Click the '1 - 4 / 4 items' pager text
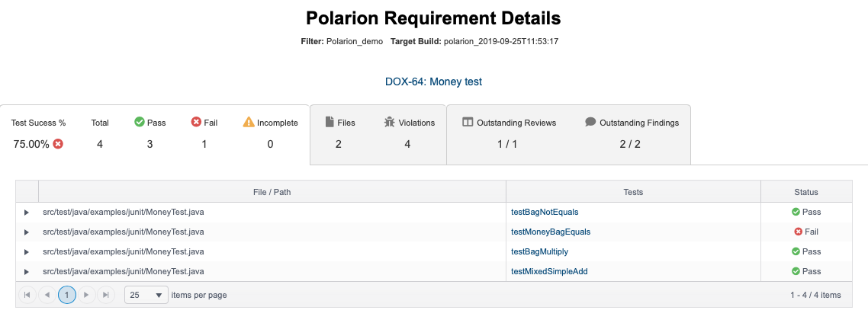The image size is (868, 323). (x=815, y=295)
